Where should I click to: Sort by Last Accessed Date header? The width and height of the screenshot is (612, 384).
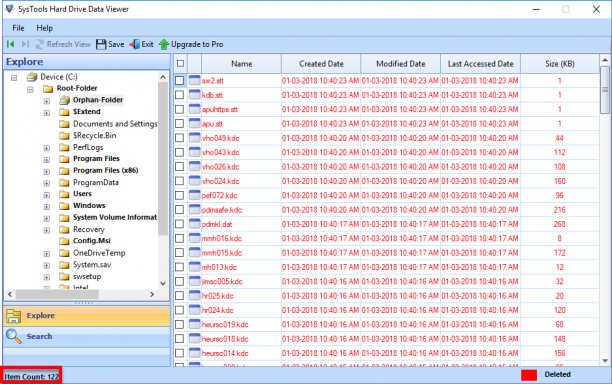point(480,64)
